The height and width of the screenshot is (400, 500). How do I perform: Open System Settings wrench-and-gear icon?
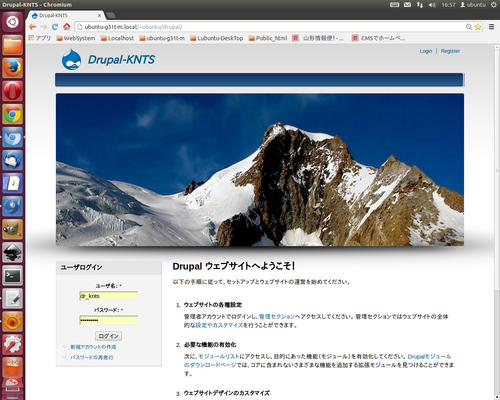pyautogui.click(x=12, y=344)
